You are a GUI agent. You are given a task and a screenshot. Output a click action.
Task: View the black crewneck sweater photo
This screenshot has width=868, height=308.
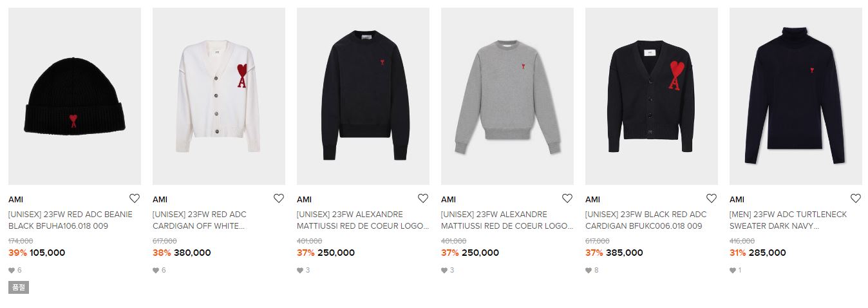[363, 96]
